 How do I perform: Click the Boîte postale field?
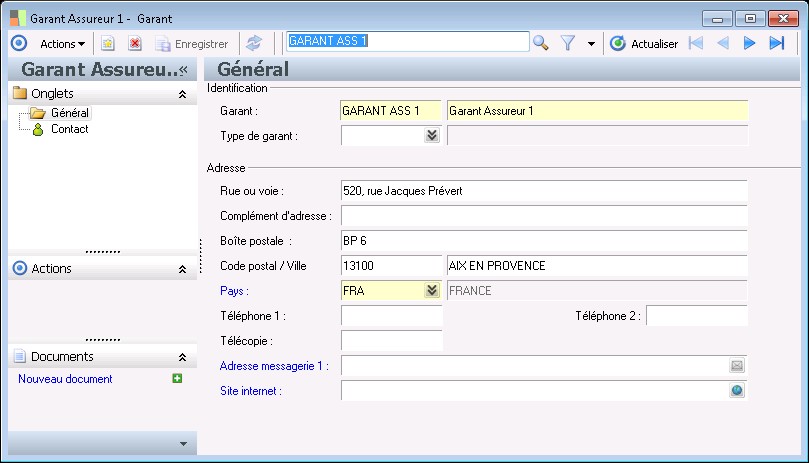tap(544, 241)
